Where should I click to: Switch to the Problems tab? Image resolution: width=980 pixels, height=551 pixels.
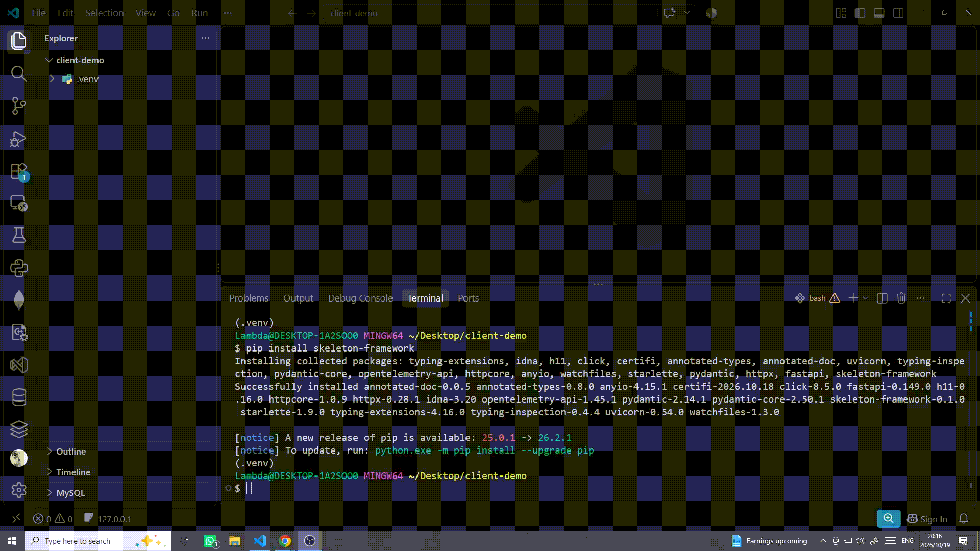pos(249,298)
